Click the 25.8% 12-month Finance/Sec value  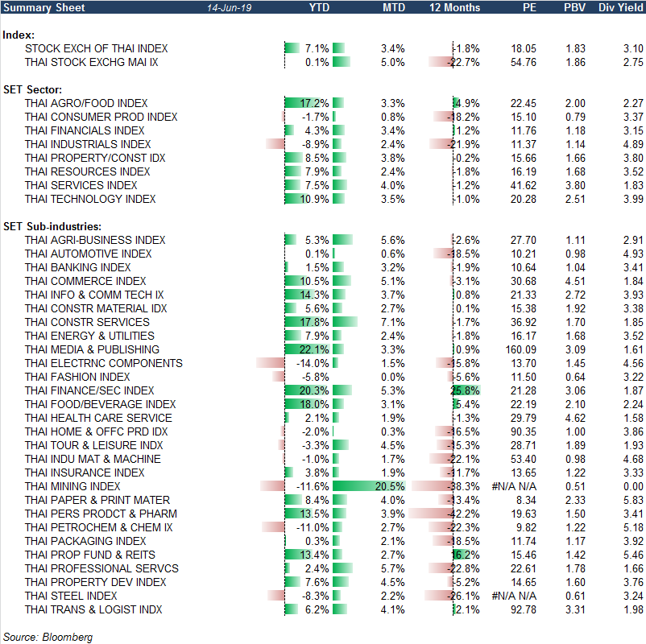point(466,390)
